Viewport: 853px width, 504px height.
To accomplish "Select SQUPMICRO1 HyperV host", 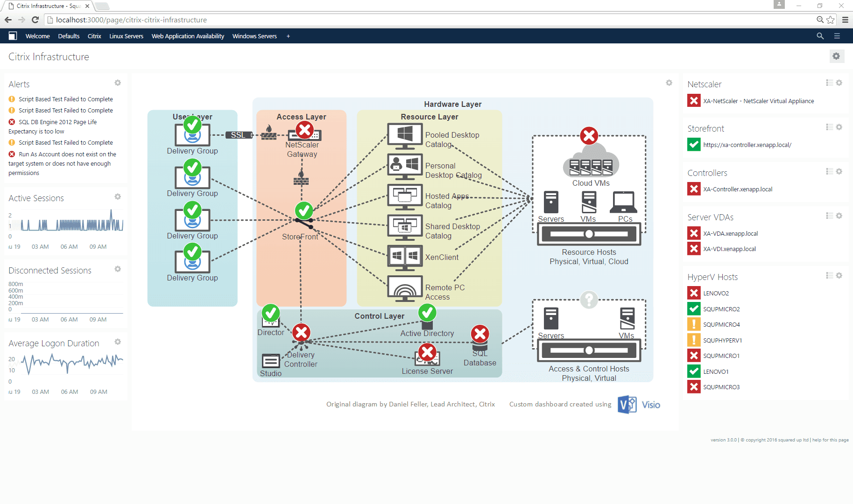I will pos(714,356).
